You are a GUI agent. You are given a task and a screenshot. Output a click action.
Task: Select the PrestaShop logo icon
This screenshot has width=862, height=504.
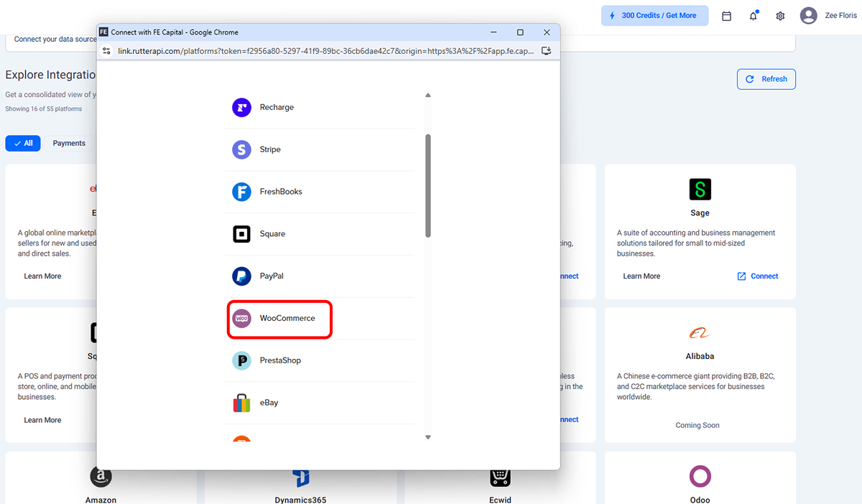[241, 360]
